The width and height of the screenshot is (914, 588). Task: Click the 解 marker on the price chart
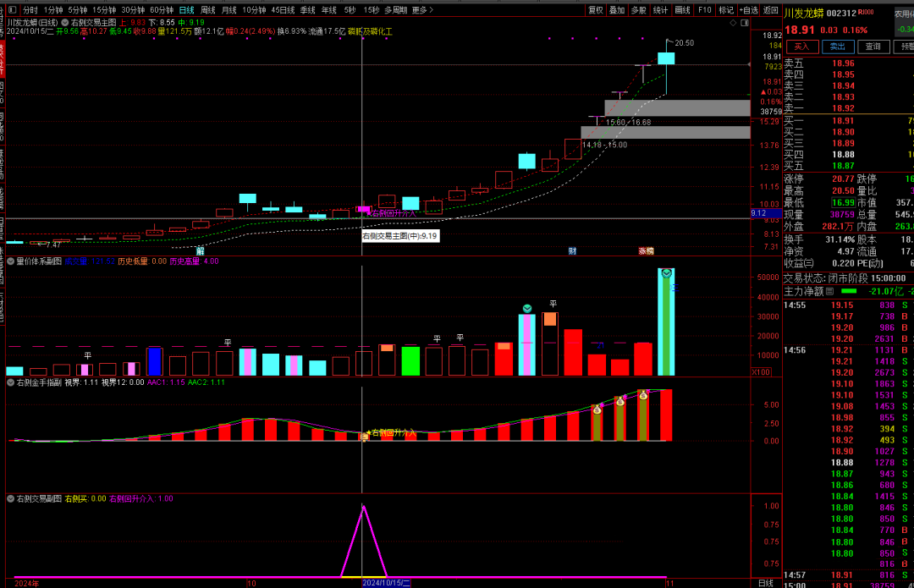pos(201,251)
